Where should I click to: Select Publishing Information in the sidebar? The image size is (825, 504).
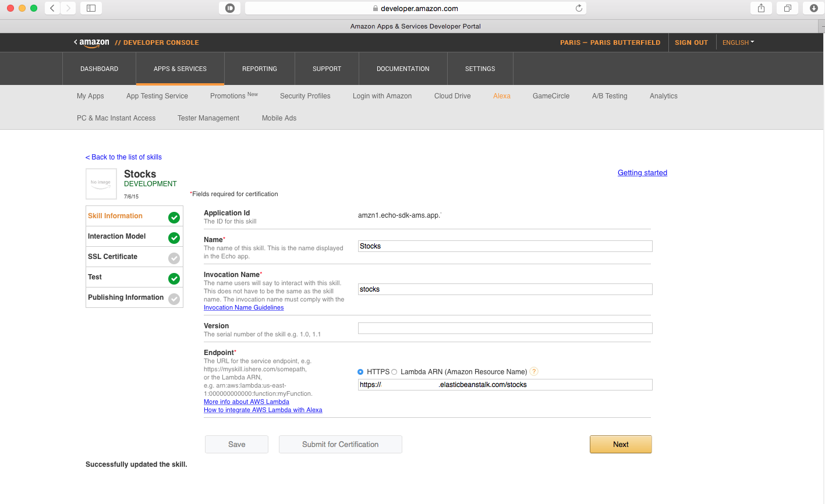click(x=126, y=297)
